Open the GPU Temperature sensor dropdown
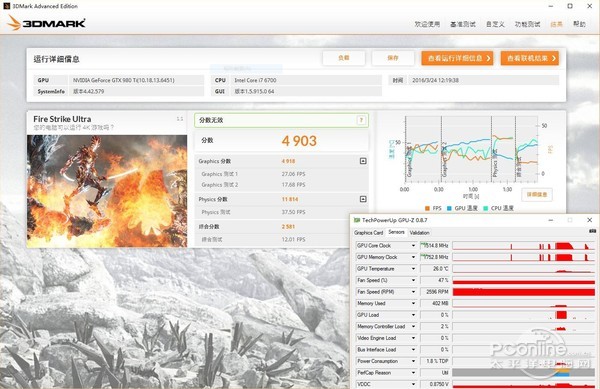The width and height of the screenshot is (600, 389). point(413,269)
